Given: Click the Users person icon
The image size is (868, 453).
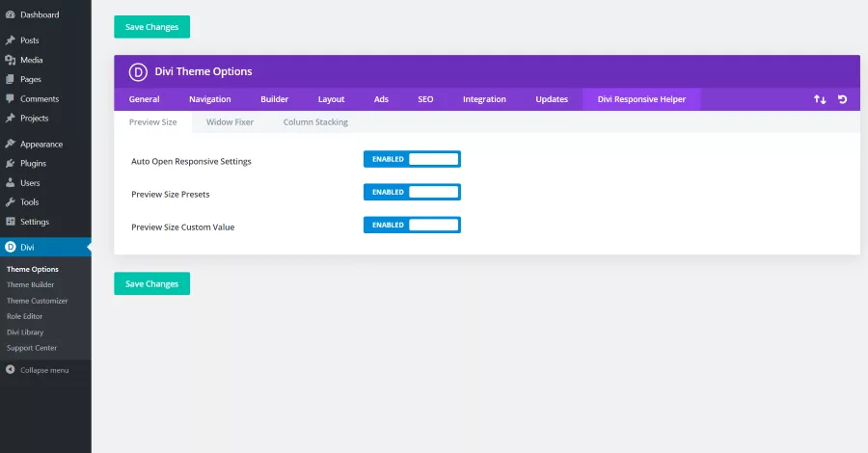Looking at the screenshot, I should [10, 182].
